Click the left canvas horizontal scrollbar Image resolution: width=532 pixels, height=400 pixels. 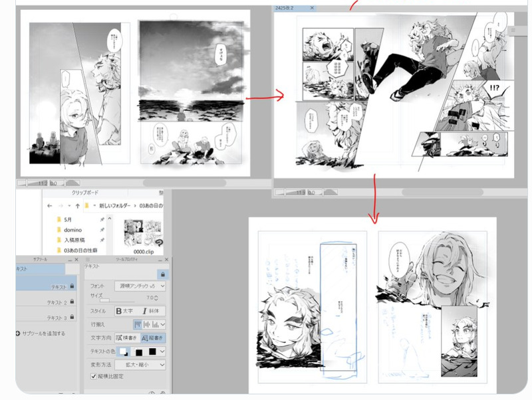pyautogui.click(x=184, y=183)
